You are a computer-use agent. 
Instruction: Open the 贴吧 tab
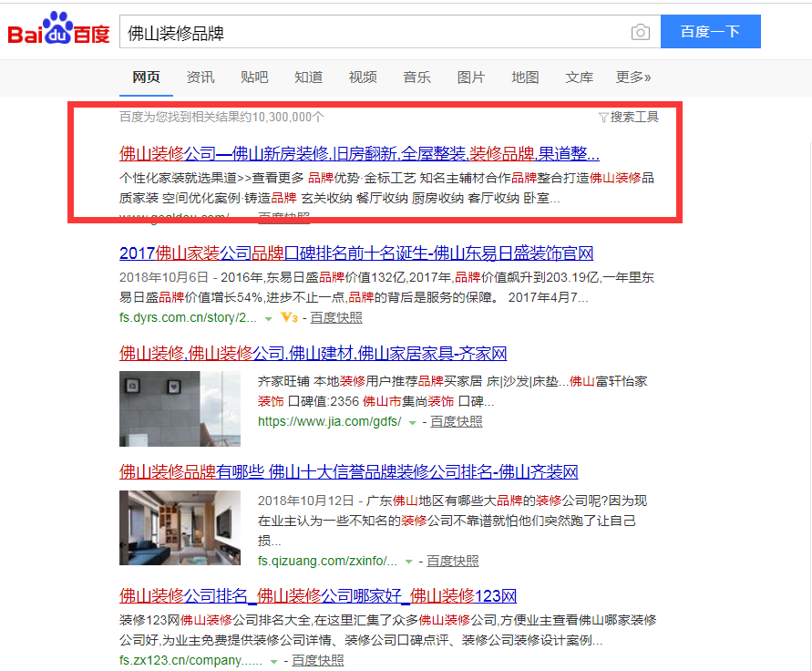[x=254, y=77]
